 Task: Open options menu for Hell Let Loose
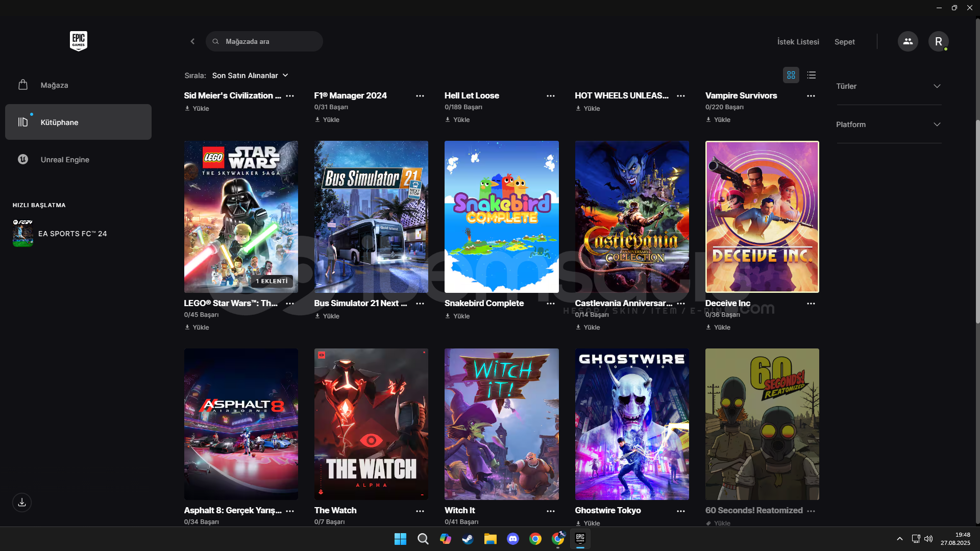coord(551,96)
